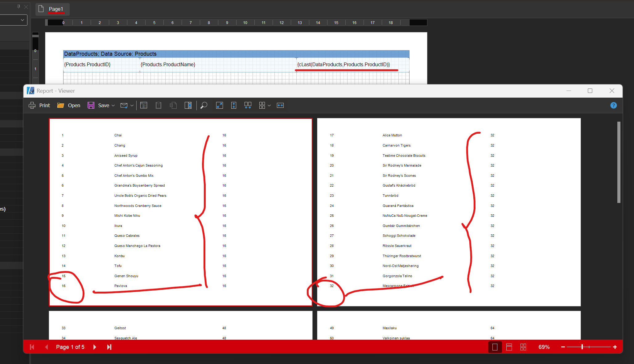Image resolution: width=634 pixels, height=364 pixels.
Task: Click 'Teatime Chocolate Biscuits' entry
Action: (404, 156)
